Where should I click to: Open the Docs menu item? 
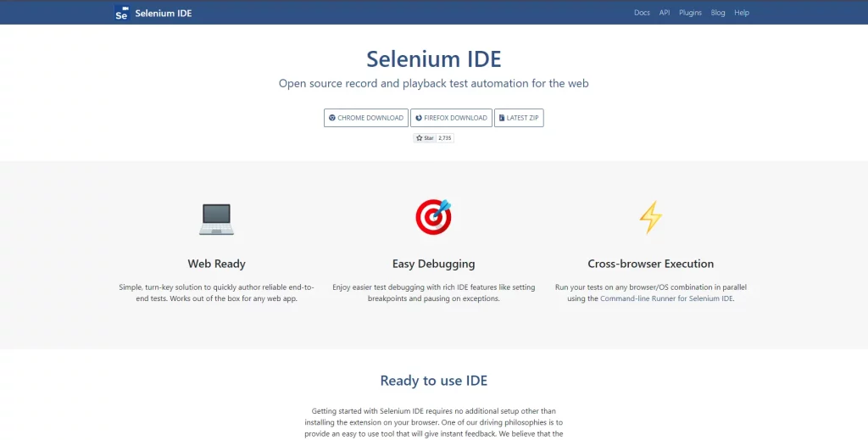click(x=642, y=13)
